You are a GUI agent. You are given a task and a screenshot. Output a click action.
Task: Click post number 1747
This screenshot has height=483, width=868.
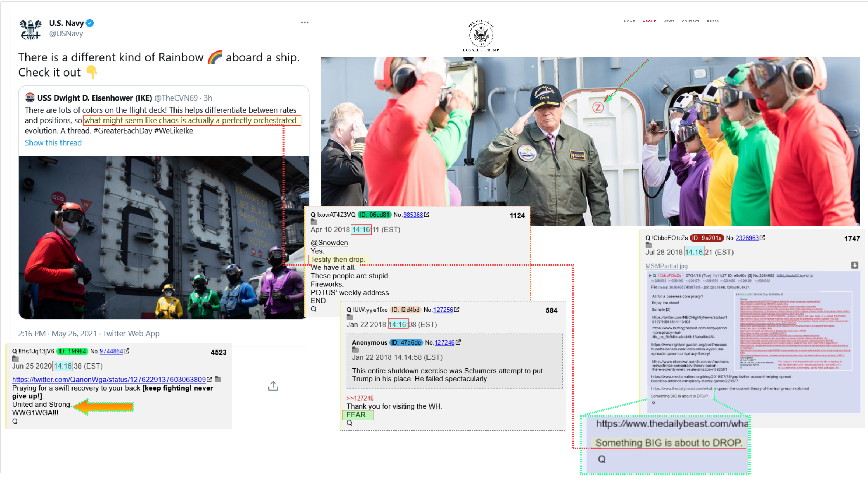(x=852, y=239)
